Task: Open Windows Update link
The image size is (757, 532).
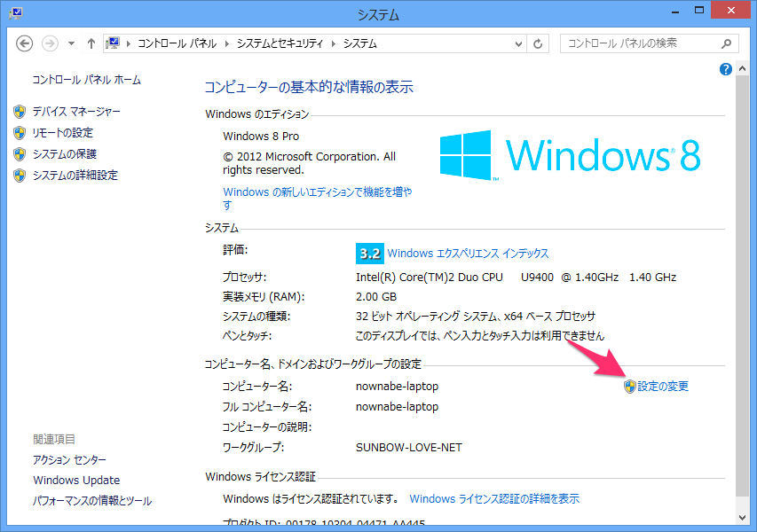Action: click(76, 481)
